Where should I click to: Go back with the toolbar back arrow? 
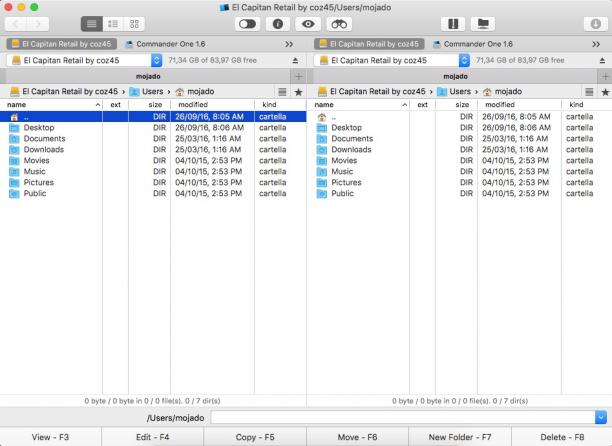[x=16, y=24]
